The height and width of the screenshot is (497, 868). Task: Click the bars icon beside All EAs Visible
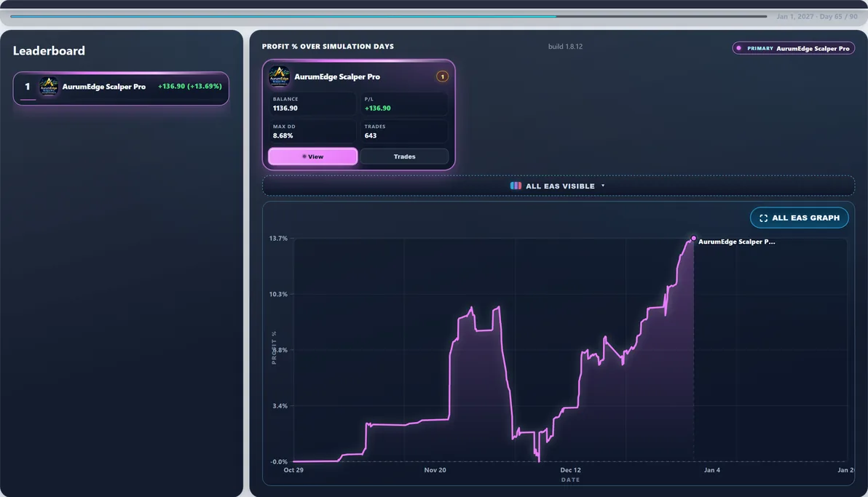[x=516, y=186]
